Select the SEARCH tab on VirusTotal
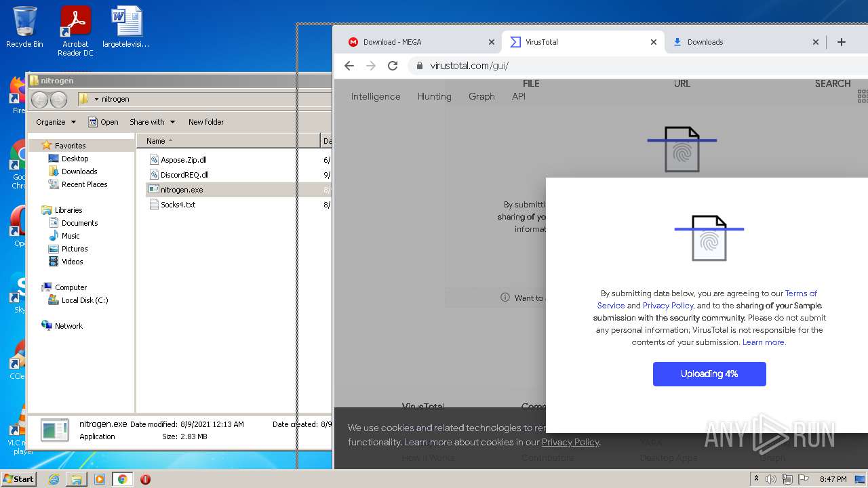The height and width of the screenshot is (488, 868). click(833, 83)
